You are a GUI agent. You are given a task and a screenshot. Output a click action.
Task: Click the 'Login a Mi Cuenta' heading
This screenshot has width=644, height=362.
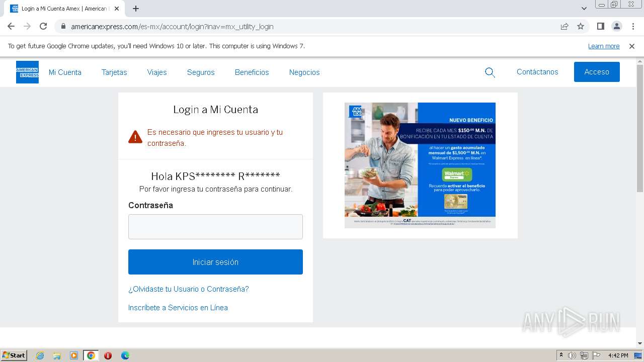215,110
